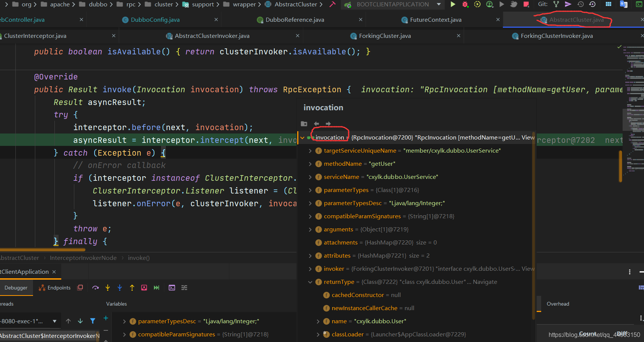This screenshot has width=644, height=342.
Task: Expand methodName field in popup
Action: click(x=310, y=164)
